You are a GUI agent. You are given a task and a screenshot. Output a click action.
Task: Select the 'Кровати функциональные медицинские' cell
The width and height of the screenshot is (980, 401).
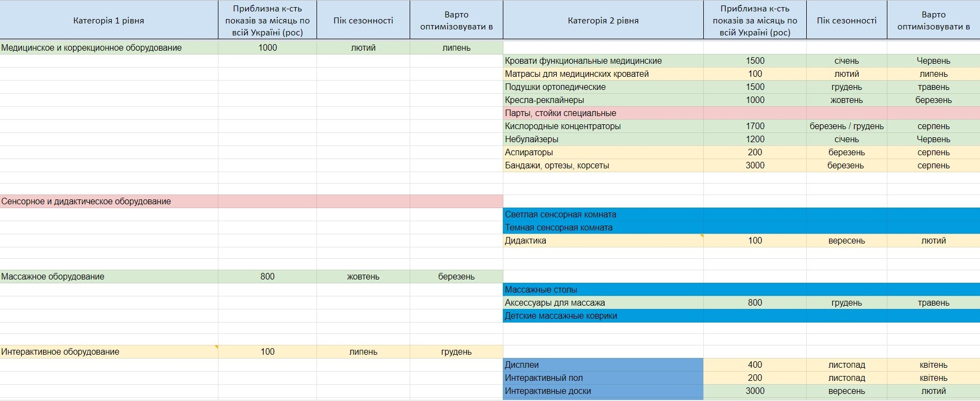pos(603,61)
